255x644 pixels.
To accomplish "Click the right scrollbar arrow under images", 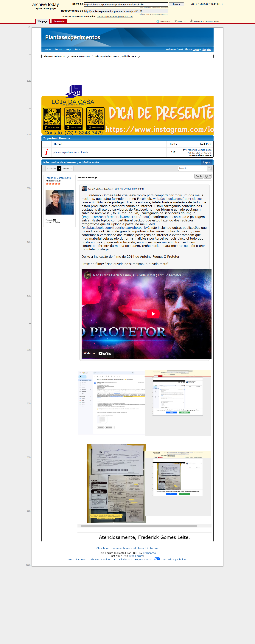I will tap(210, 526).
